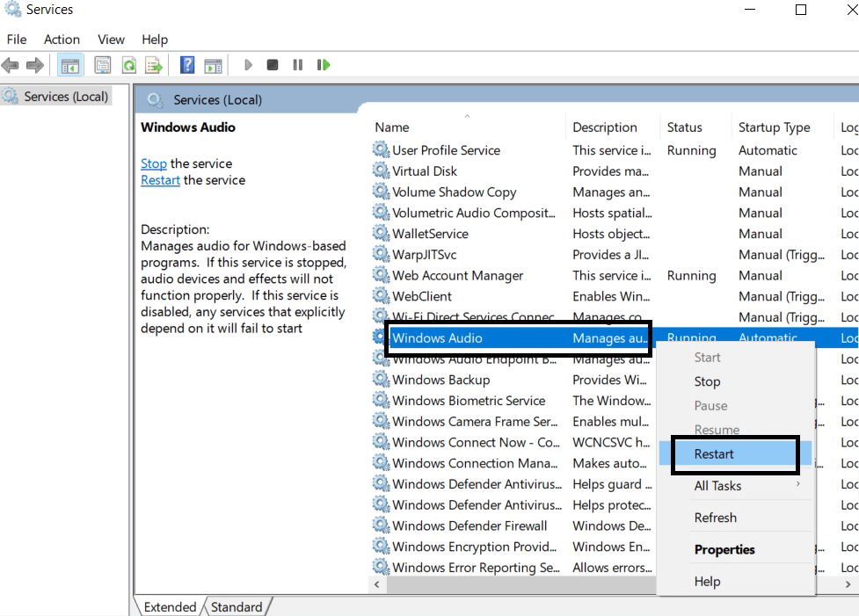Click the gear icon beside Windows Backup

tap(381, 379)
